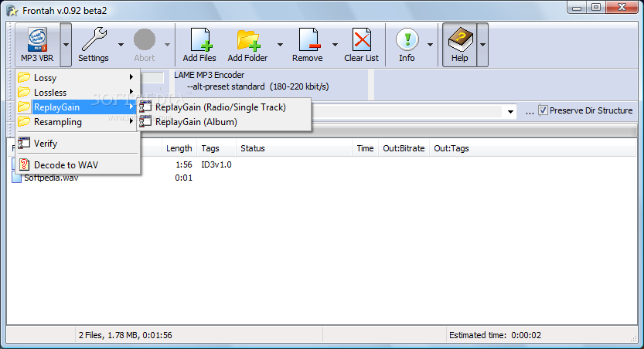Choose Verify from the menu
Viewport: 644px width, 349px height.
(77, 143)
